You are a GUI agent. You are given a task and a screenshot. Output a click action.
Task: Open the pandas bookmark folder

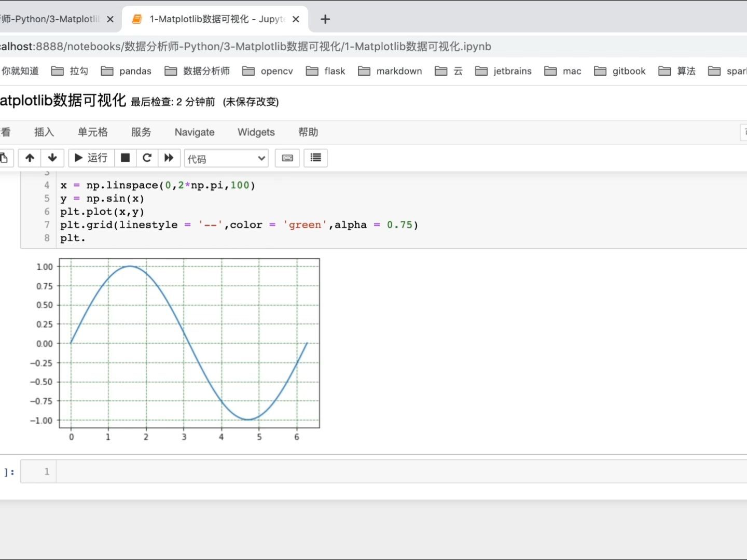point(126,71)
